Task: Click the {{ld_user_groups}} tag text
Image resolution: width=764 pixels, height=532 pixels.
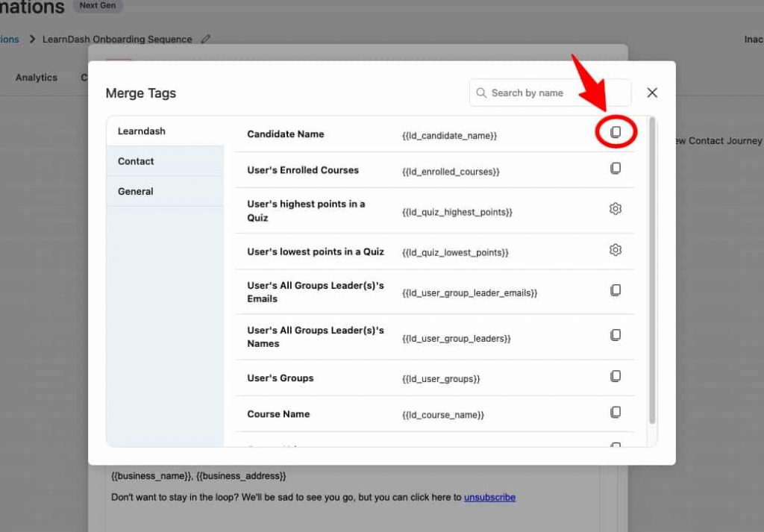Action: point(441,378)
